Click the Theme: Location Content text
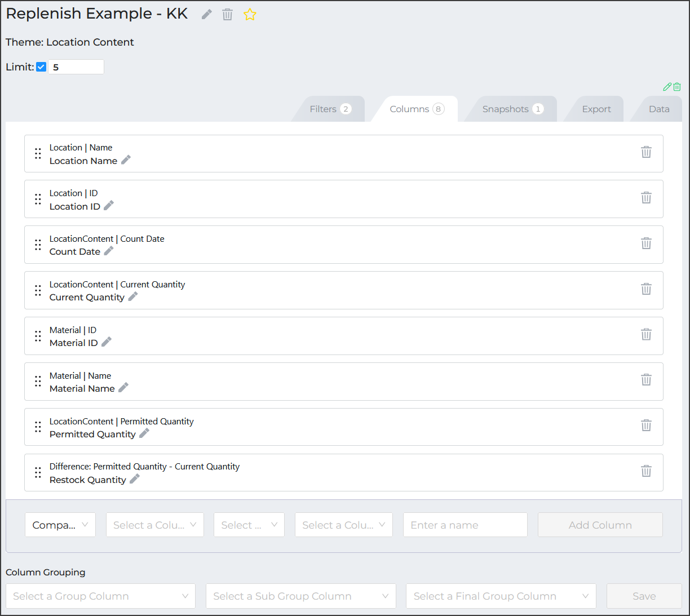The width and height of the screenshot is (690, 616). (70, 42)
